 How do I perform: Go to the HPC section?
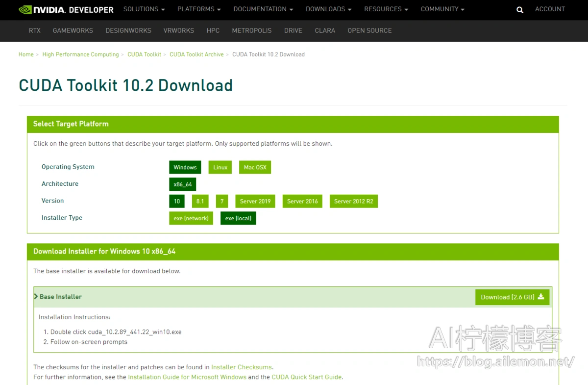coord(213,30)
